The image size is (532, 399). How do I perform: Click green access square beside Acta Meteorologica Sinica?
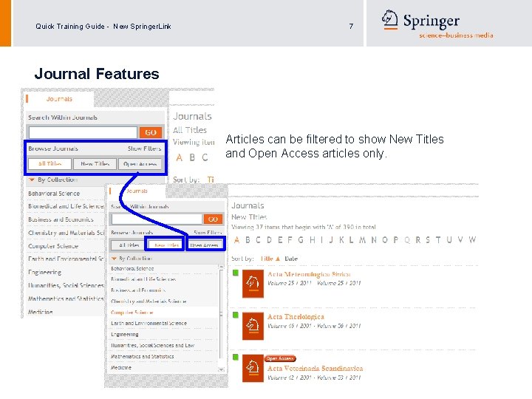[236, 273]
